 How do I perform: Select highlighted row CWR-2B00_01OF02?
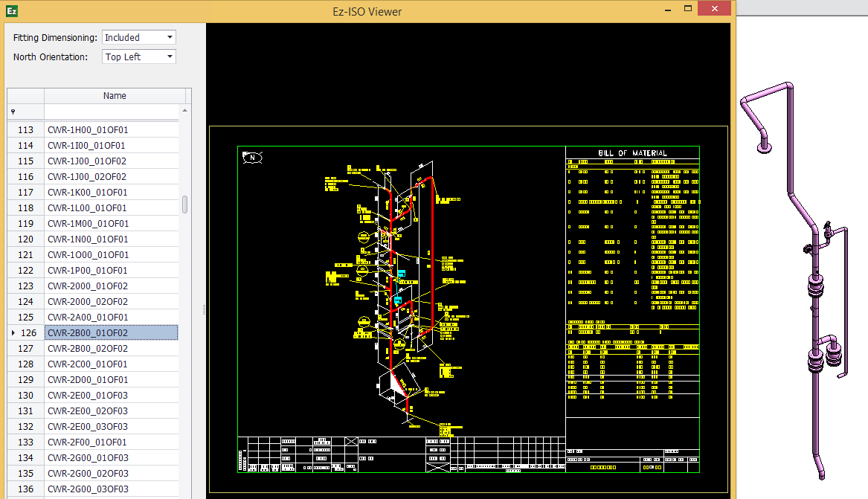[112, 332]
